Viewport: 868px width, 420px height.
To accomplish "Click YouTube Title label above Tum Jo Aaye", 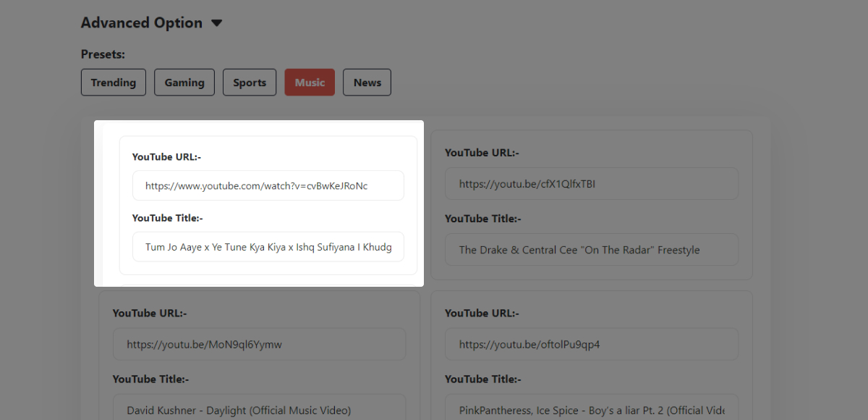I will coord(168,218).
